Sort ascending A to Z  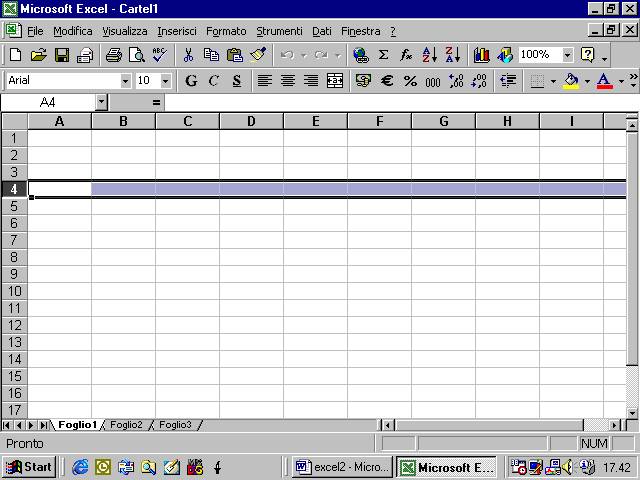click(430, 55)
